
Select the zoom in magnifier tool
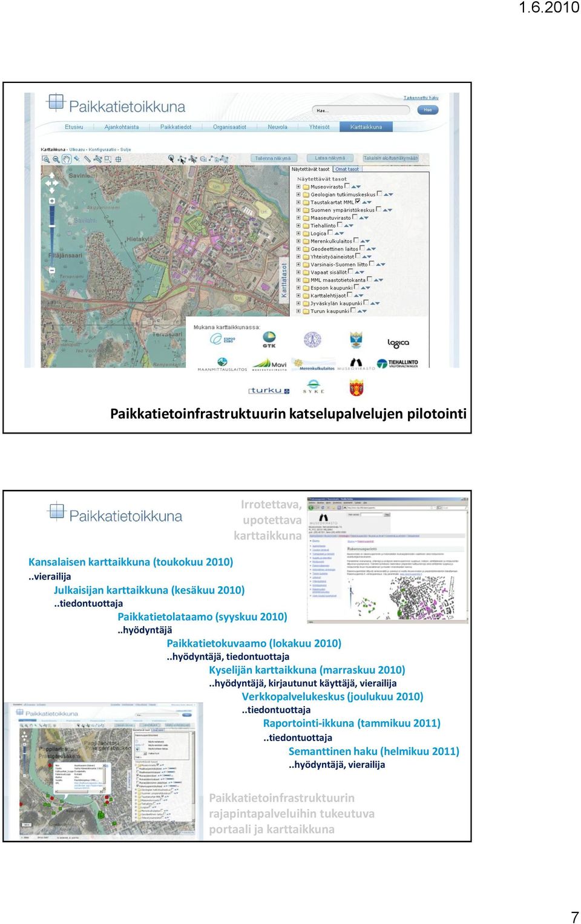46,159
